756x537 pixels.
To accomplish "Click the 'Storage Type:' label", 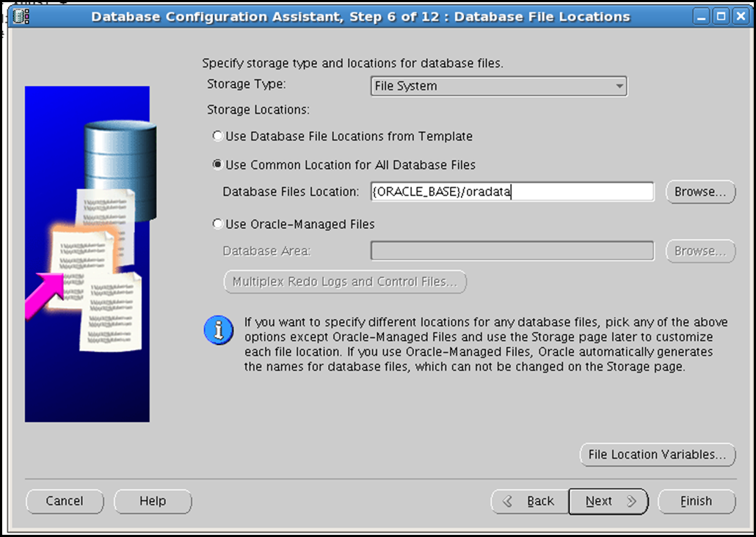I will pyautogui.click(x=247, y=84).
